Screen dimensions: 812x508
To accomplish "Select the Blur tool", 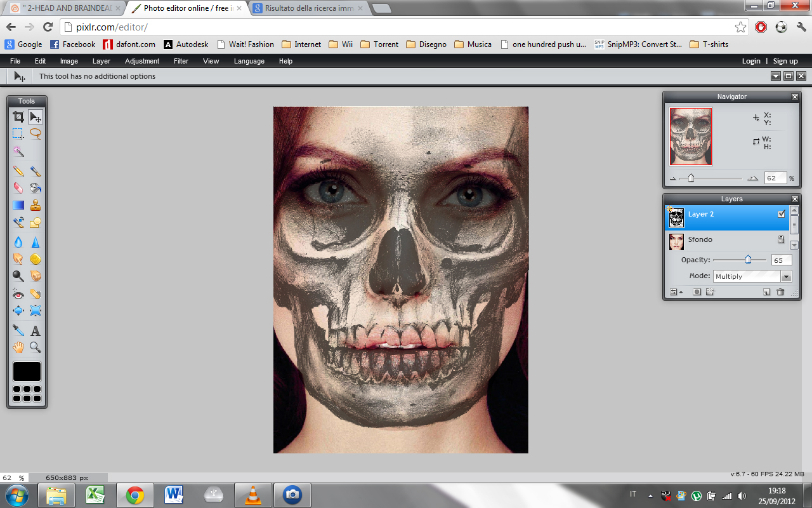I will coord(18,242).
